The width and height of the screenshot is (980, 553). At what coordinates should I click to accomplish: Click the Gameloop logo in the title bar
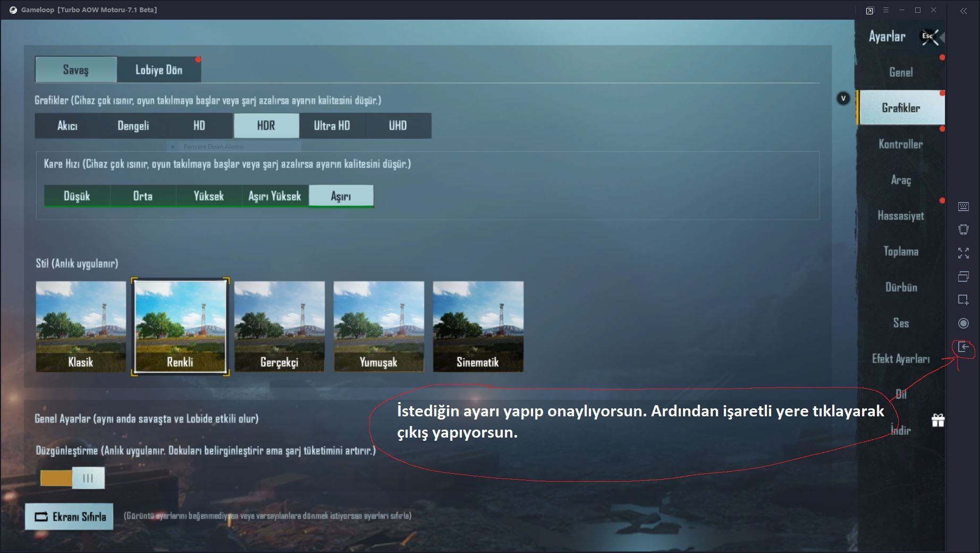tap(13, 10)
